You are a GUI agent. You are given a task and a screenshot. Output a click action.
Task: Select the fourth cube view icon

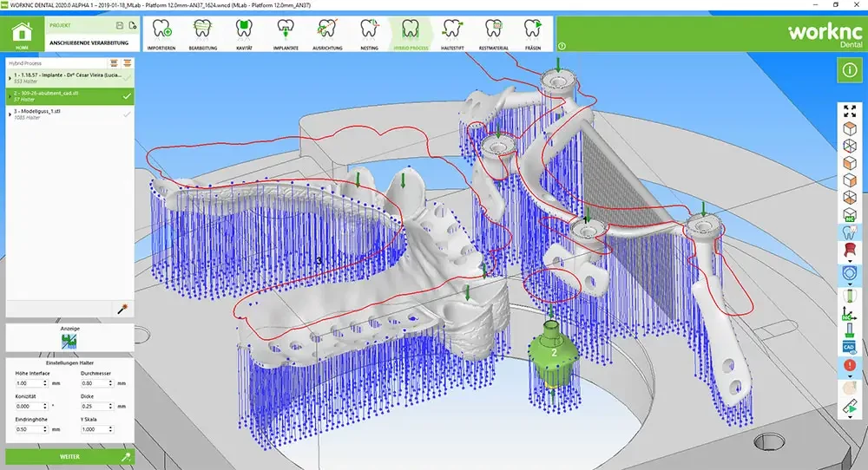click(850, 180)
